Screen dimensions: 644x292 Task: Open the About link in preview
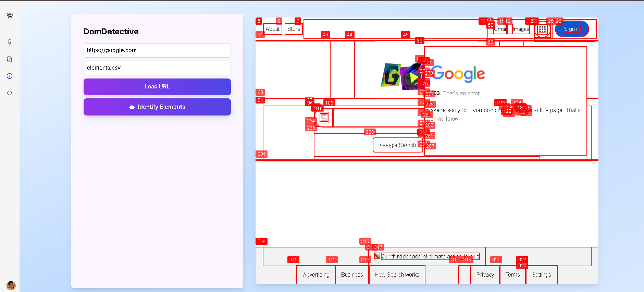pos(273,29)
